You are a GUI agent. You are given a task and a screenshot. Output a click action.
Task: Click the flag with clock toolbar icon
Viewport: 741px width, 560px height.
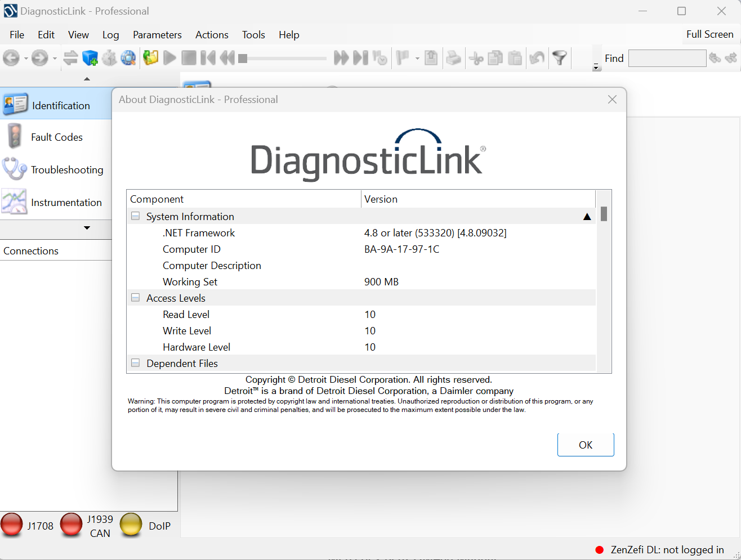tap(380, 57)
